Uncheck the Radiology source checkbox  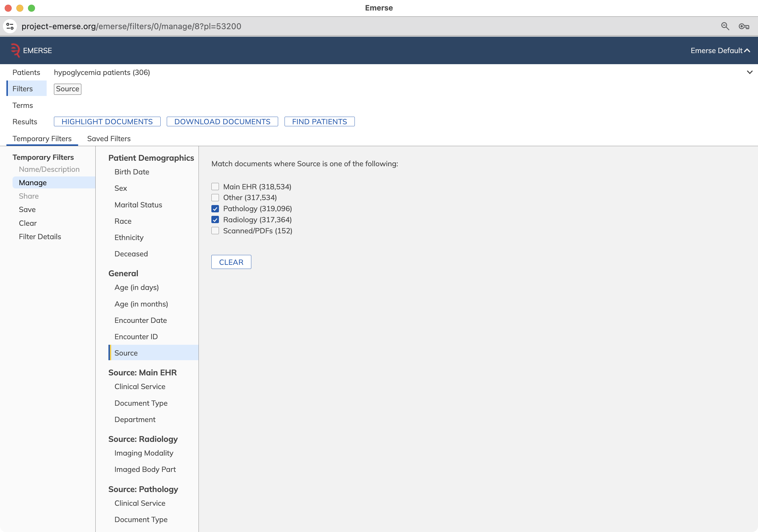(215, 220)
